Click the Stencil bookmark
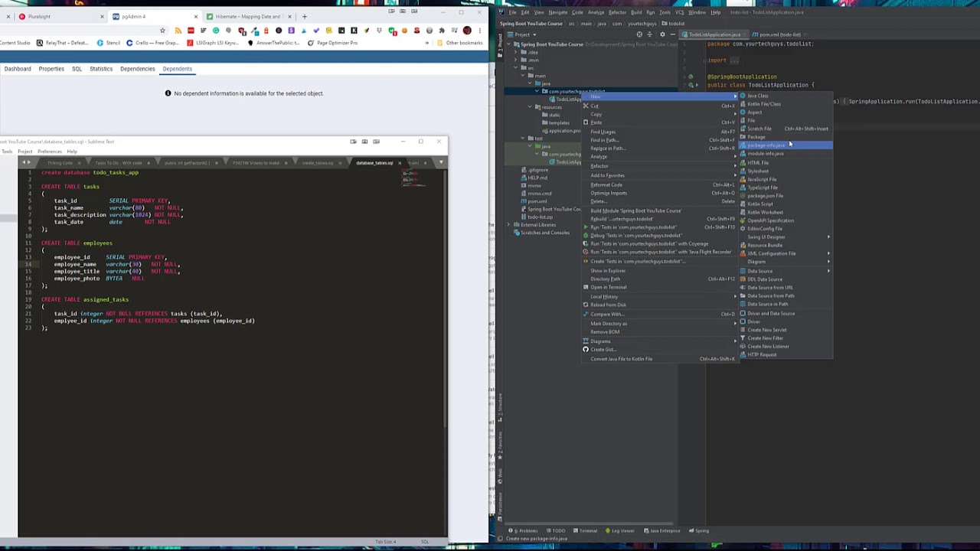Image resolution: width=980 pixels, height=551 pixels. (x=109, y=43)
